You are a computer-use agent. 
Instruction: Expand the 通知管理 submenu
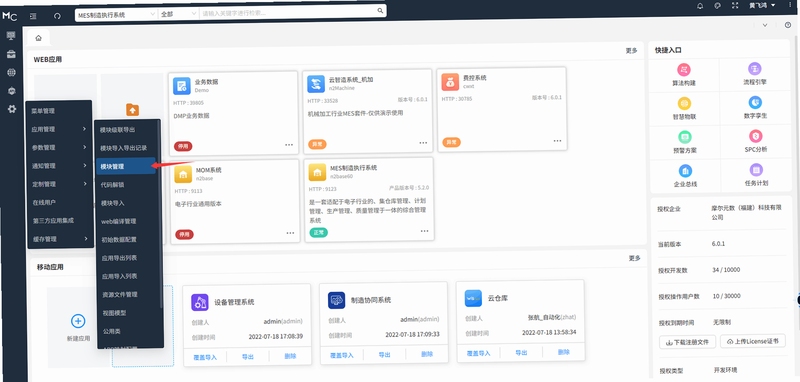point(59,166)
